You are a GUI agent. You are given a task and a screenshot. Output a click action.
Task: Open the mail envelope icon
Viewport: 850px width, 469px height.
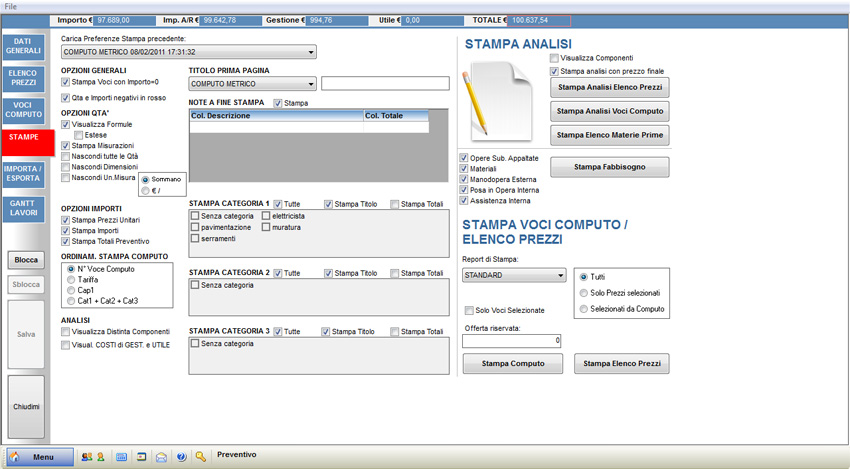coord(161,457)
